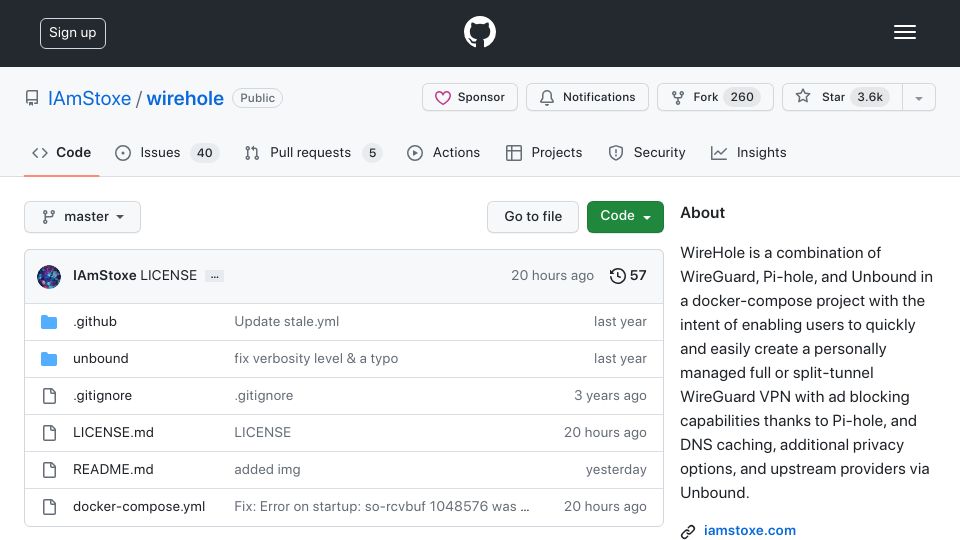Viewport: 960px width, 540px height.
Task: Open the .gitignore file
Action: pyautogui.click(x=102, y=396)
